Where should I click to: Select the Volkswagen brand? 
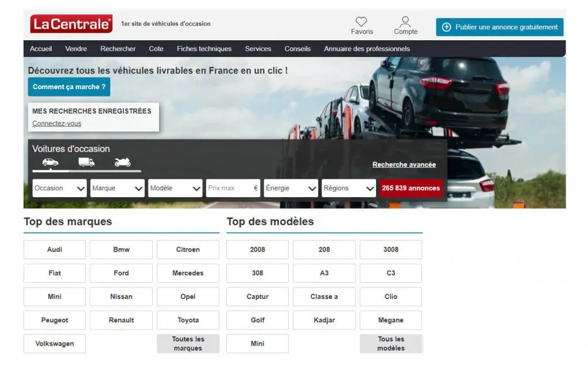55,344
